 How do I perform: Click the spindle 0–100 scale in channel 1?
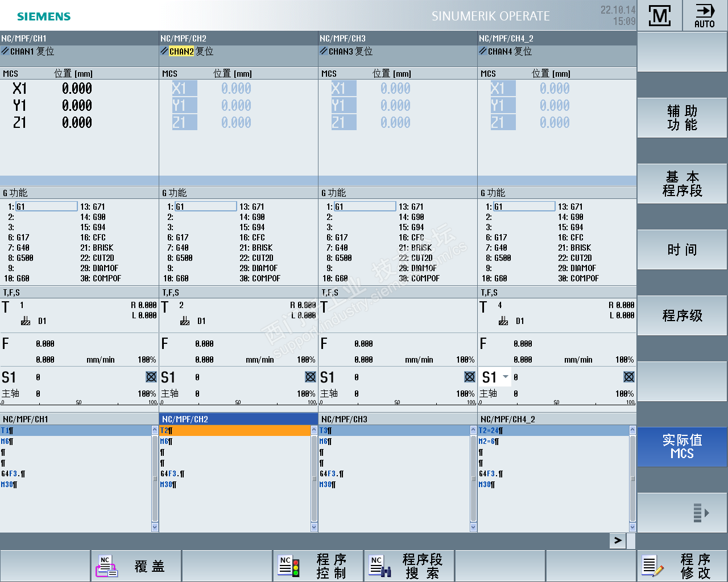79,402
